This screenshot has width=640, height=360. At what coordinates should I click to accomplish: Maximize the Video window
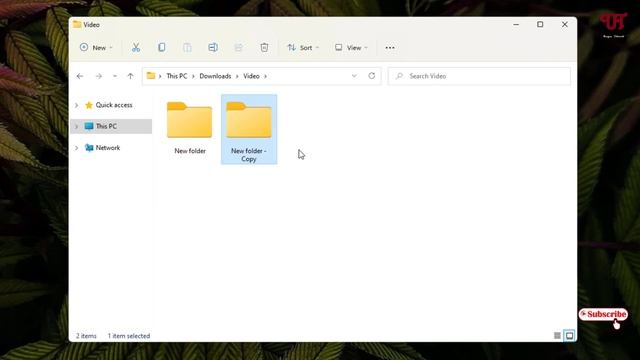click(540, 24)
